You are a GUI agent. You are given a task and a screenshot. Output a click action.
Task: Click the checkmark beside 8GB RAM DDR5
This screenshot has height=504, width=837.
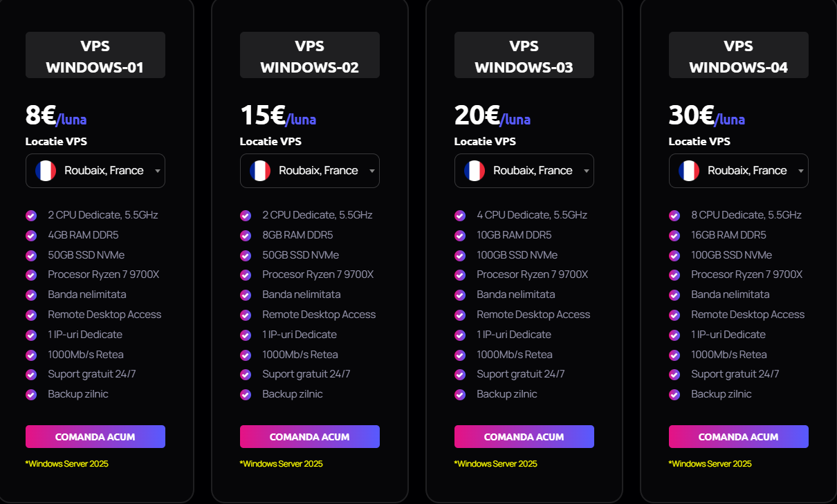tap(246, 235)
